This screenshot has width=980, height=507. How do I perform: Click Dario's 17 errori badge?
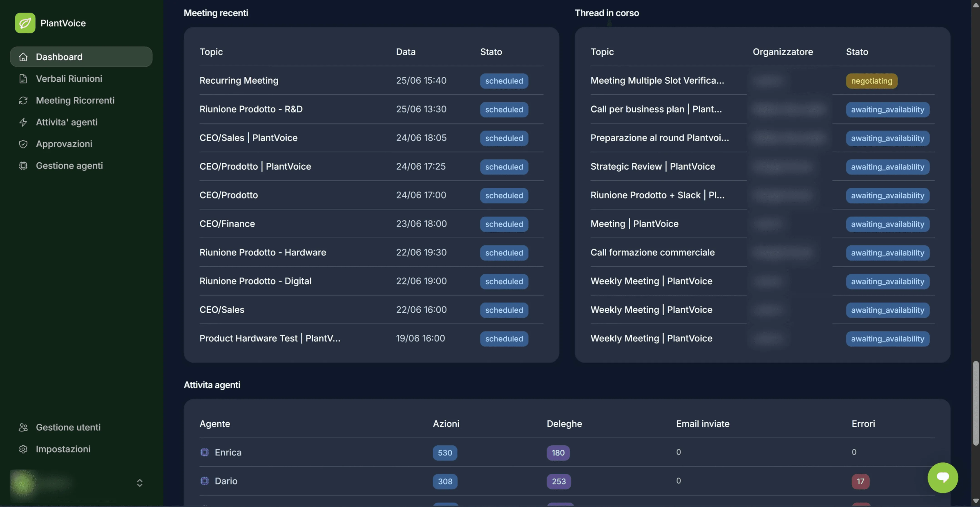860,481
